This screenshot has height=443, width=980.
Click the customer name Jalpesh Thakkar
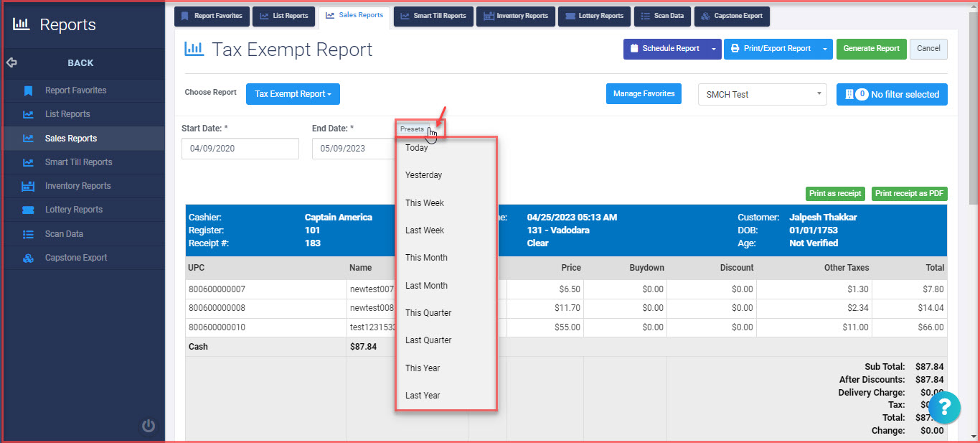[823, 218]
